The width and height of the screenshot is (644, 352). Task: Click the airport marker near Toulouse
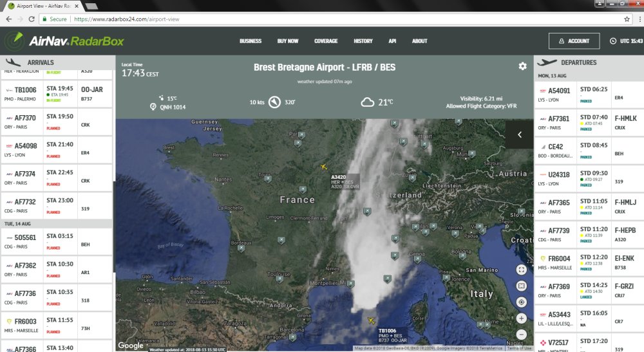point(279,279)
